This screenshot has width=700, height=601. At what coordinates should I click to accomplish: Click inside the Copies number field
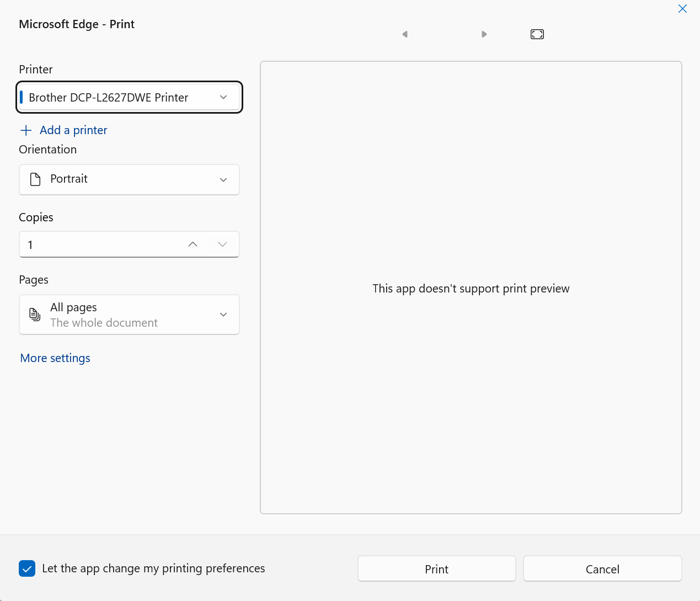99,244
